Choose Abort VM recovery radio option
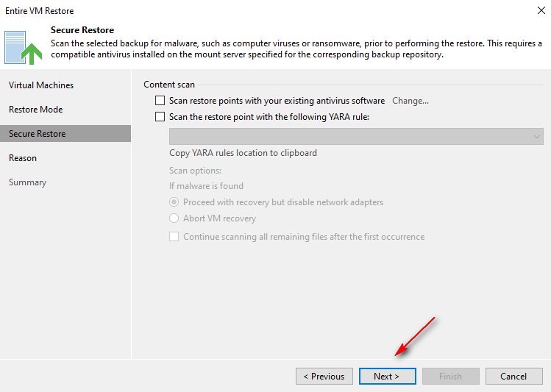This screenshot has width=551, height=392. [x=174, y=218]
